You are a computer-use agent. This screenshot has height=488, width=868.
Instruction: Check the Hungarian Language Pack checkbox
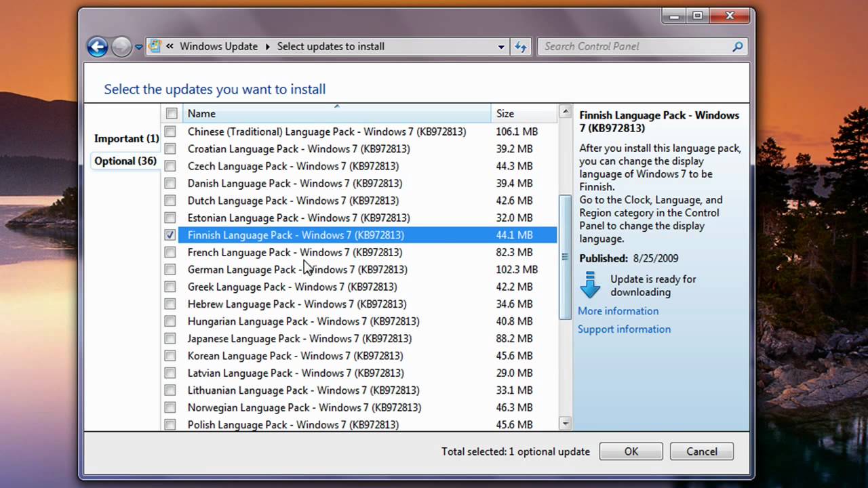pyautogui.click(x=170, y=321)
